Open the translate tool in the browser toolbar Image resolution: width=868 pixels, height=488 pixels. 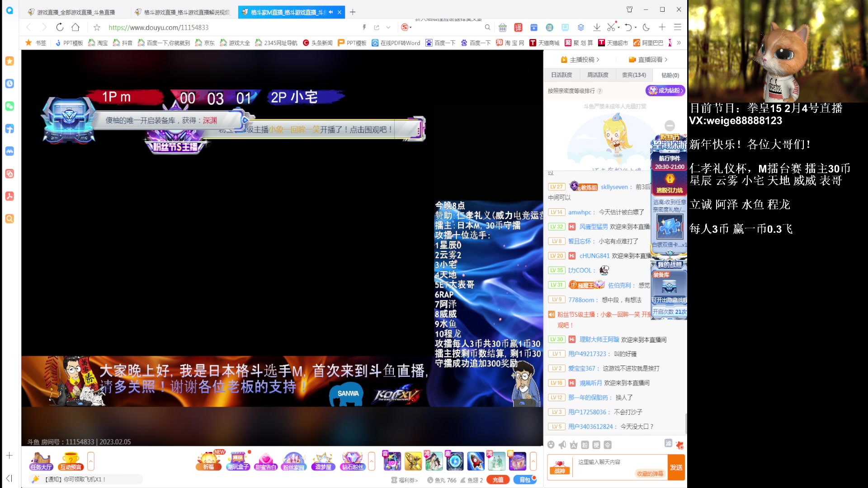pyautogui.click(x=518, y=28)
